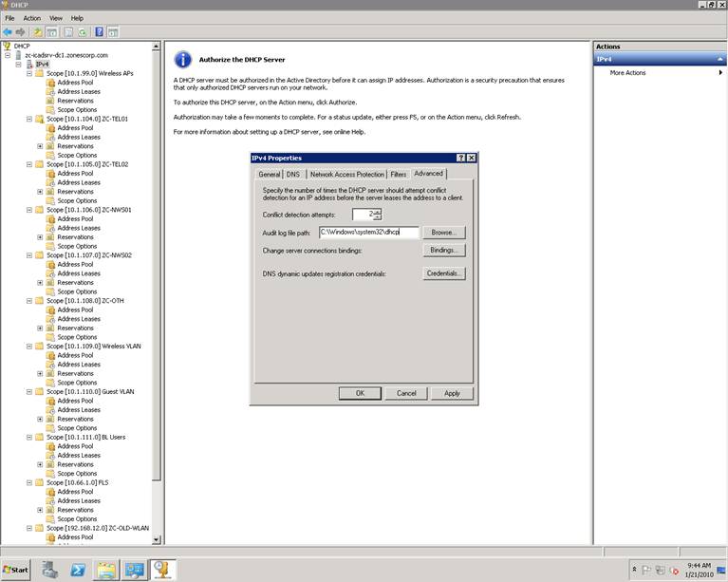Click the dialog's question mark help icon
Image resolution: width=728 pixels, height=582 pixels.
pyautogui.click(x=460, y=158)
